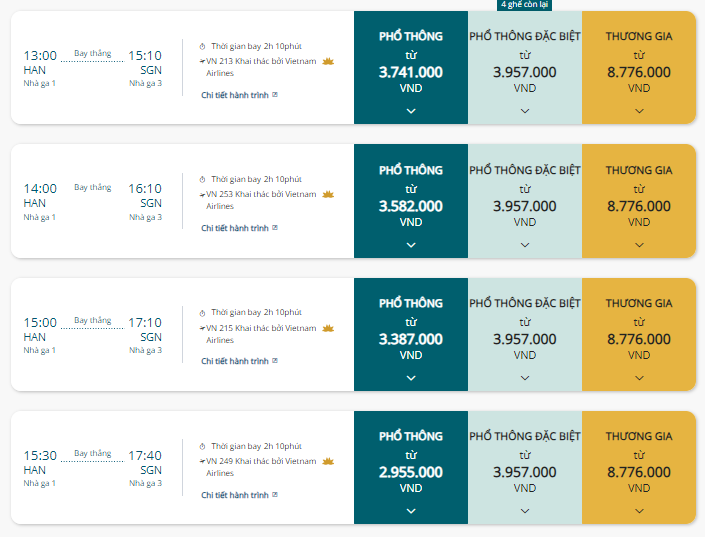Image resolution: width=705 pixels, height=537 pixels.
Task: Select Thương Gia fare for 13:00 flight
Action: (639, 67)
